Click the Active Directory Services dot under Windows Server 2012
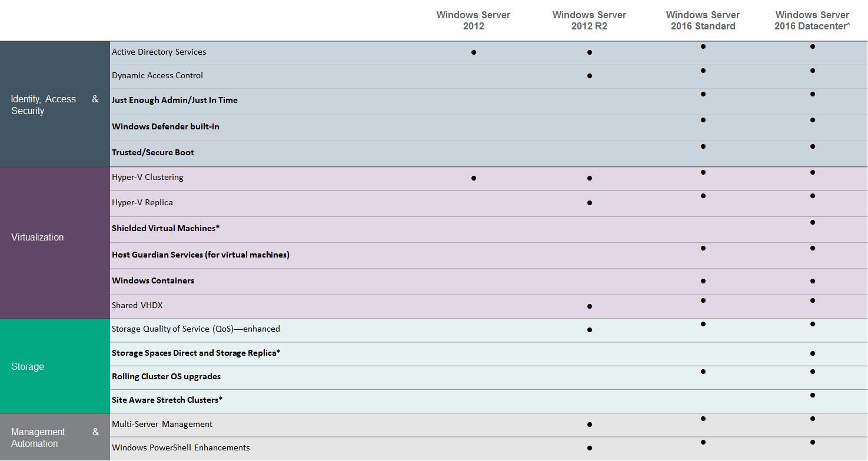868x461 pixels. [474, 52]
